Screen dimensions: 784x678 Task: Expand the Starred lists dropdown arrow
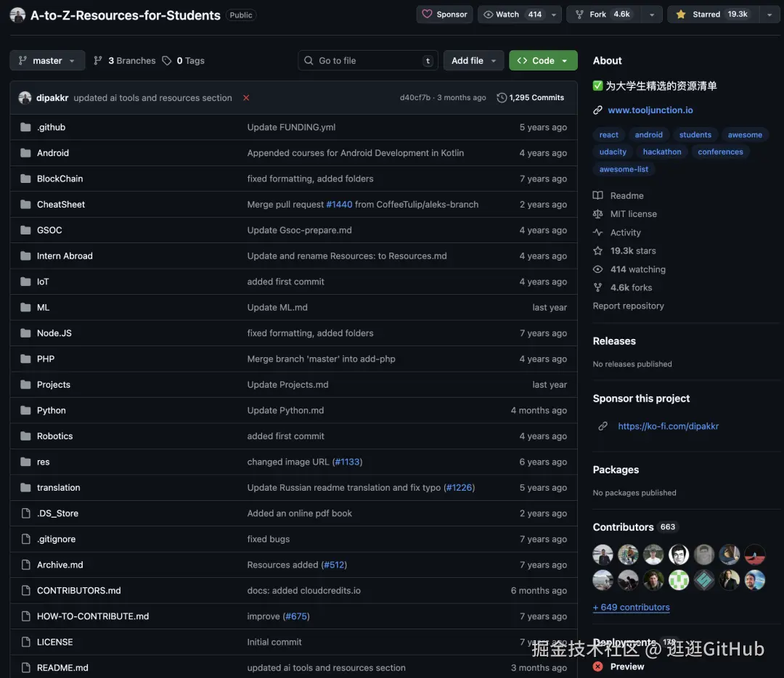point(769,15)
